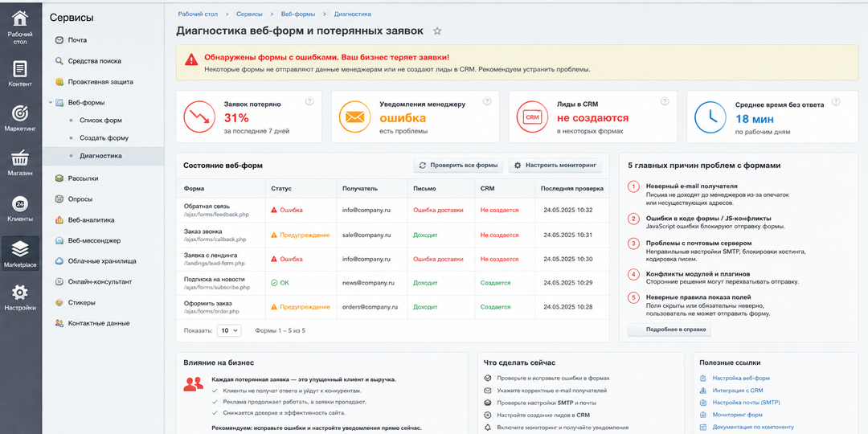Click the declining chart icon for lost requests
Screen dimensions: 868x434
pos(199,117)
